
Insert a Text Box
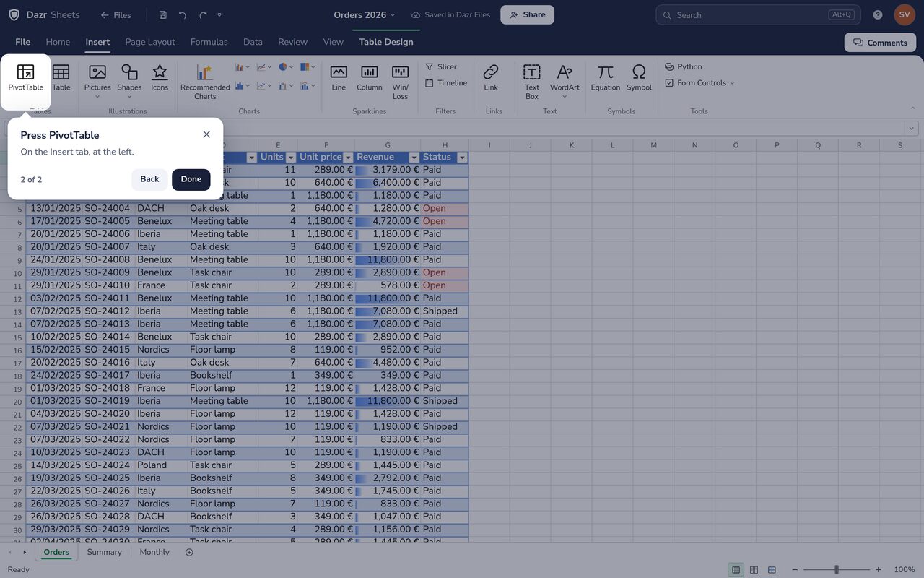click(x=532, y=82)
